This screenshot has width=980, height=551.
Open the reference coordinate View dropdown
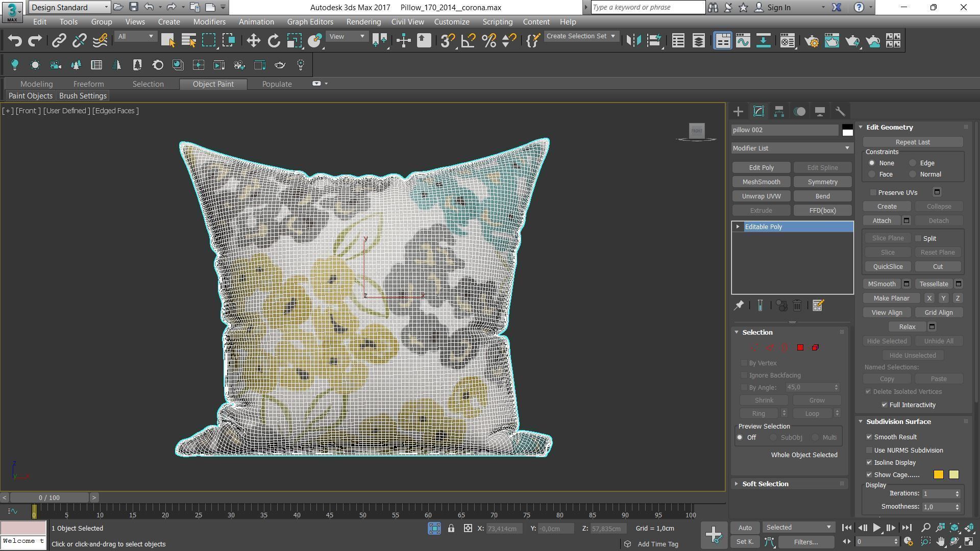[x=347, y=36]
